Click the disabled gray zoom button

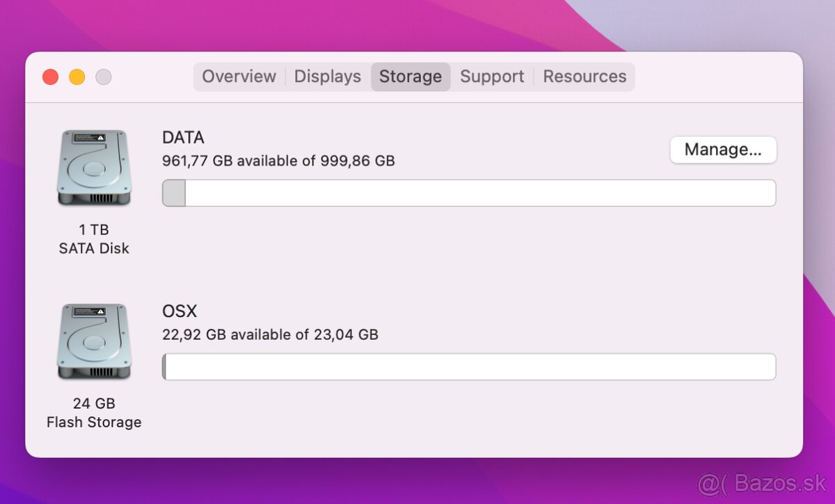pyautogui.click(x=104, y=77)
